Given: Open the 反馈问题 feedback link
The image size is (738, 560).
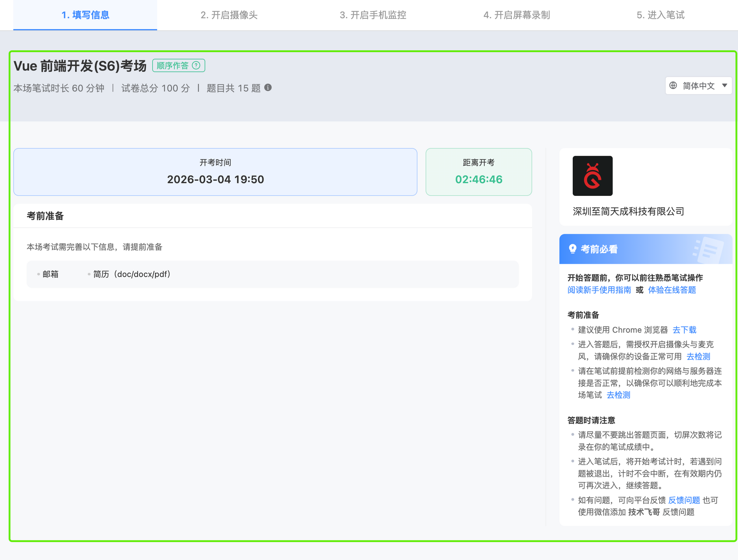Looking at the screenshot, I should point(684,500).
